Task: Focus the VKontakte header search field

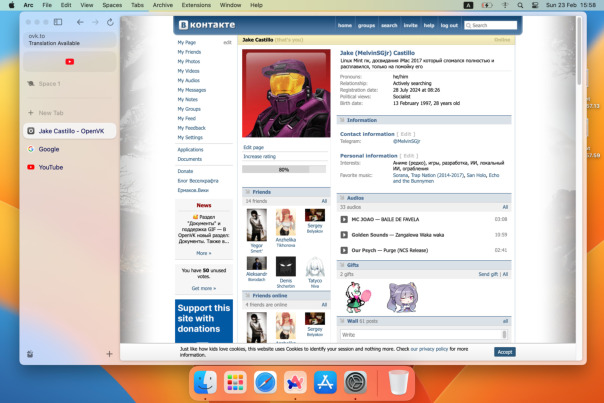Action: 490,25
